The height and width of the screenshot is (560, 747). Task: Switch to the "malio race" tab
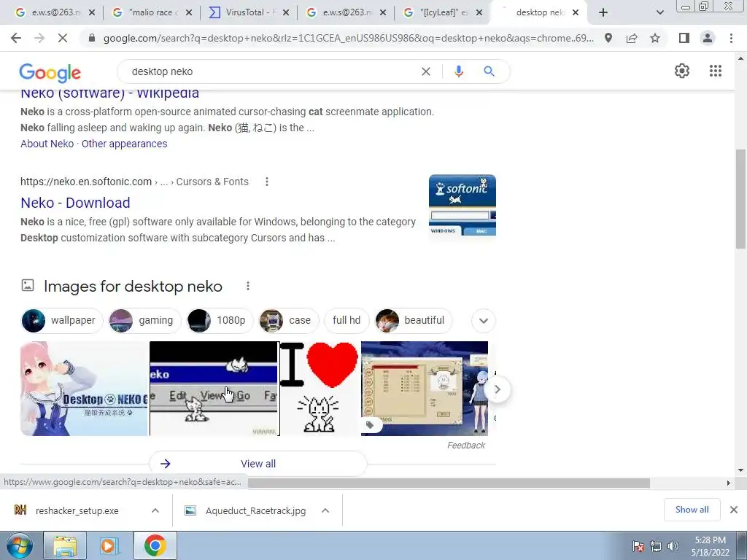[x=151, y=12]
